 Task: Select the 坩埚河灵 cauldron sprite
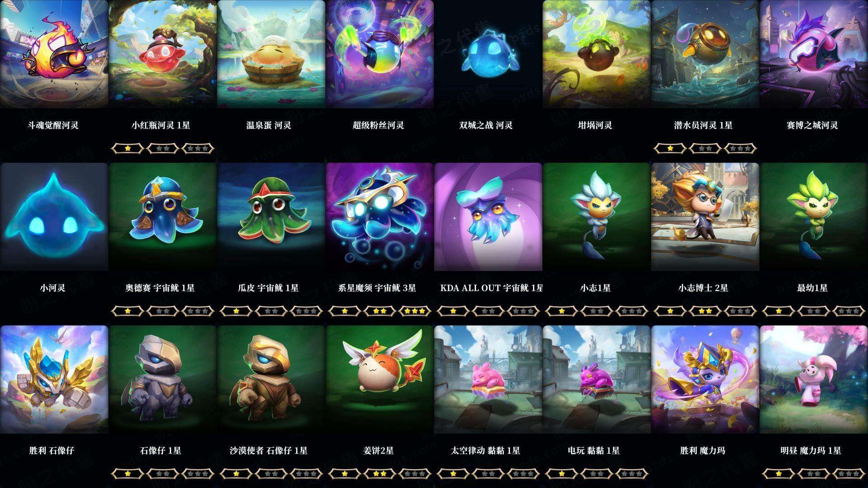point(596,54)
